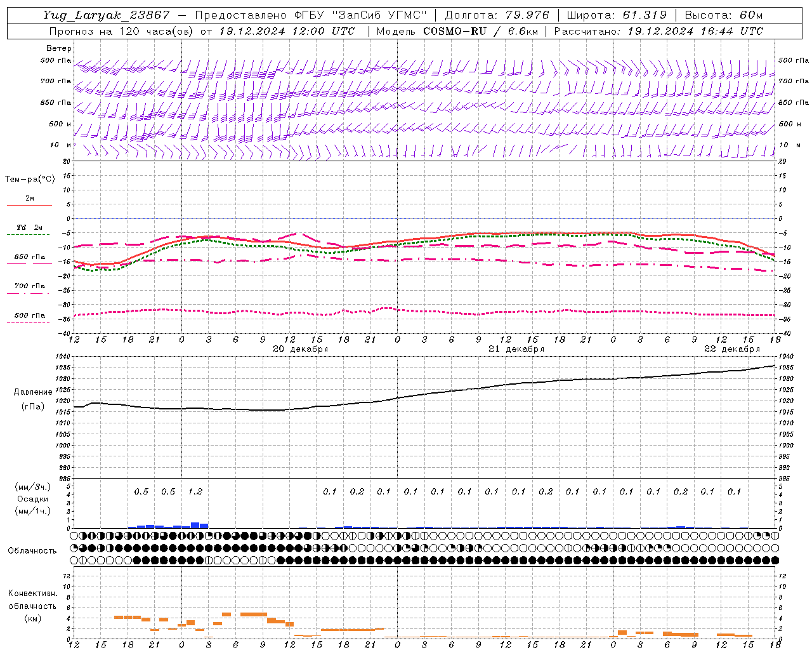Screen dimensions: 812x650
Task: Click the 700 гПа temperature legend entry
Action: tap(30, 286)
